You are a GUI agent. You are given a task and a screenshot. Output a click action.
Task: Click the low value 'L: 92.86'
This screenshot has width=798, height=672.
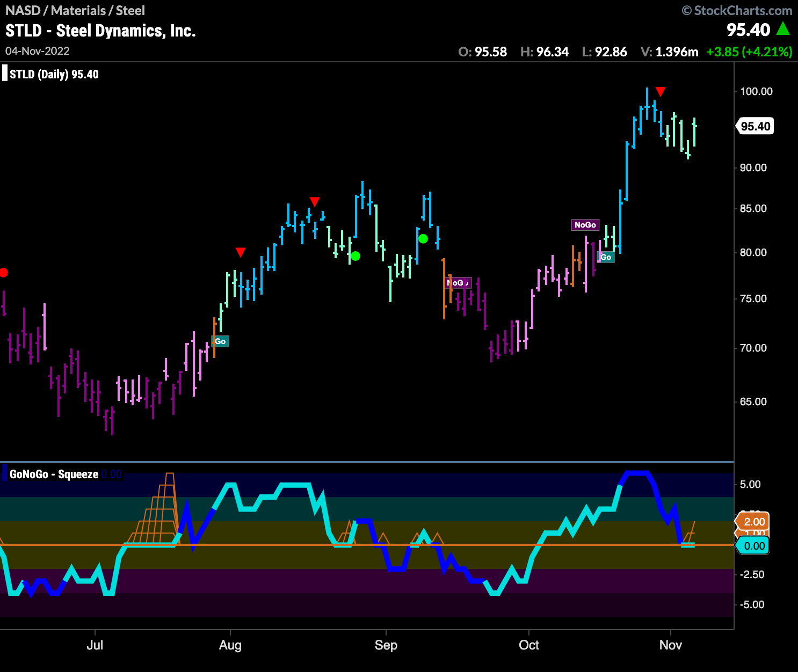click(x=605, y=52)
